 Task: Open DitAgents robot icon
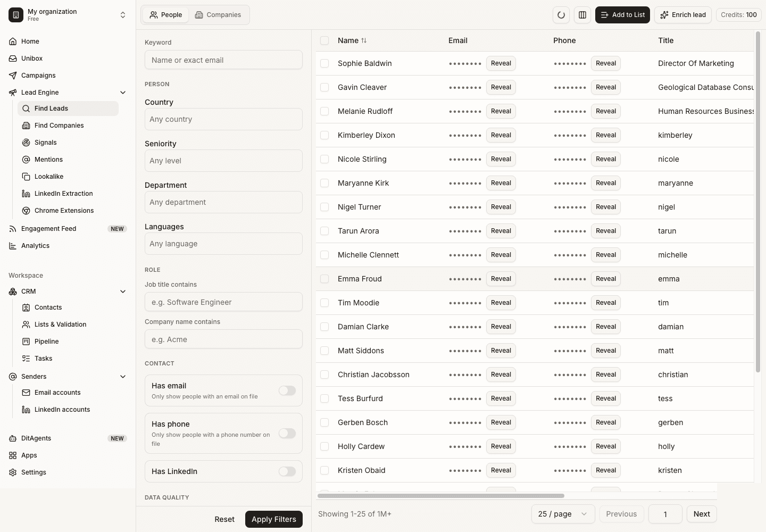[x=13, y=438]
